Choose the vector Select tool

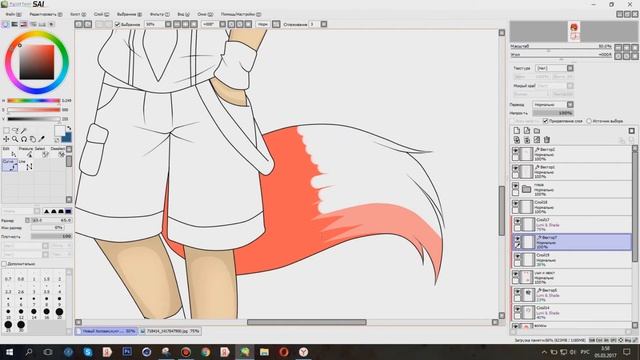pos(41,153)
